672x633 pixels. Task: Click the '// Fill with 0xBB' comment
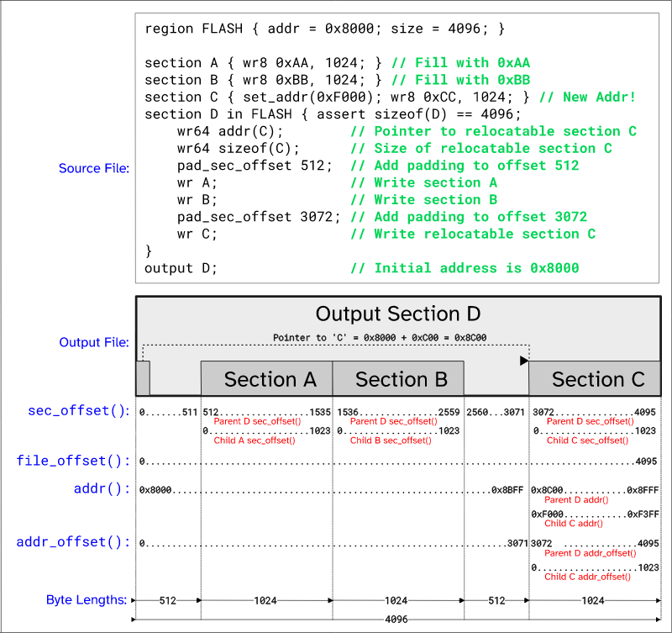click(x=460, y=80)
